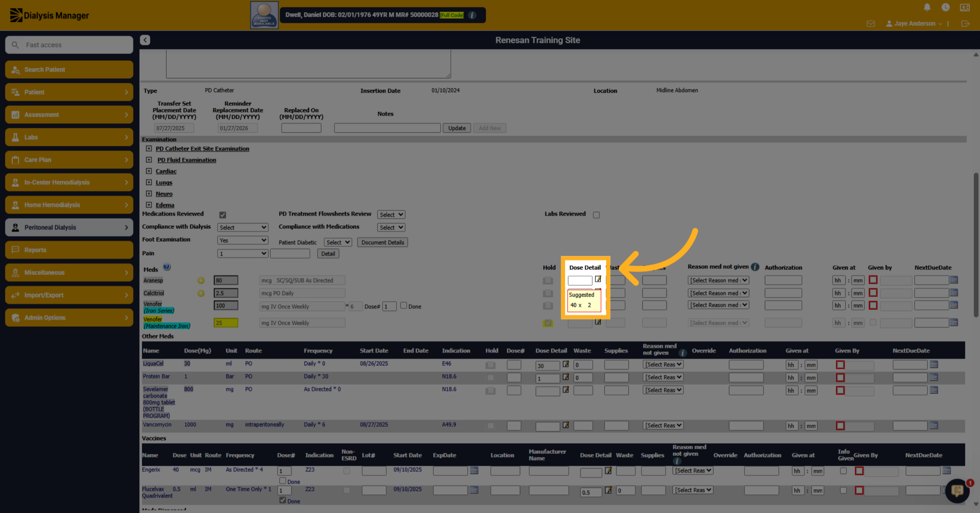
Task: Open Pain level dropdown
Action: pos(243,253)
